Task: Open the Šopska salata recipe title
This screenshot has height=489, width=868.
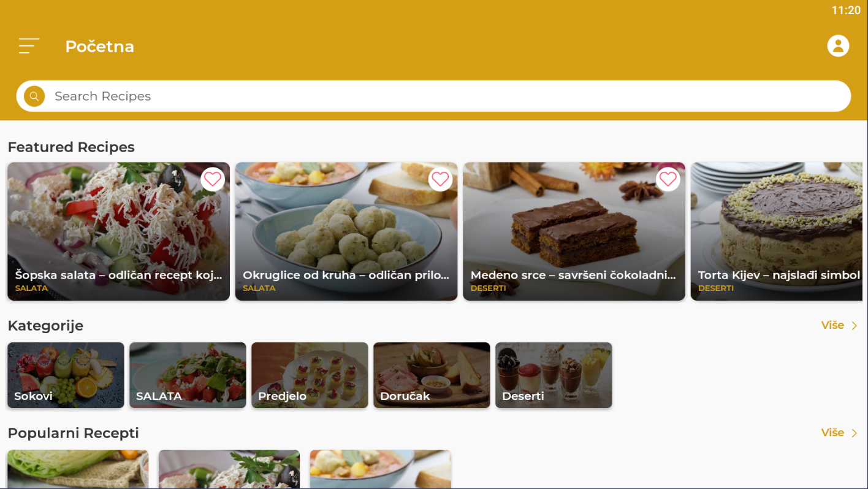Action: [x=118, y=275]
